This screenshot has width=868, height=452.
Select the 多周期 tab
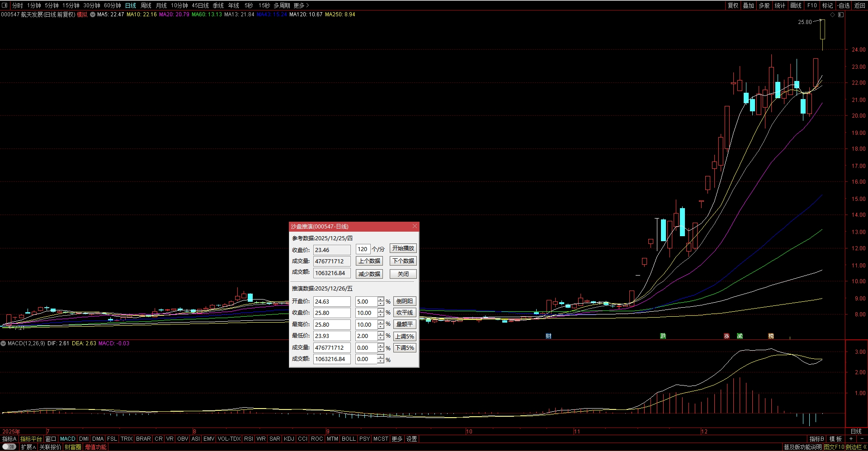(282, 5)
